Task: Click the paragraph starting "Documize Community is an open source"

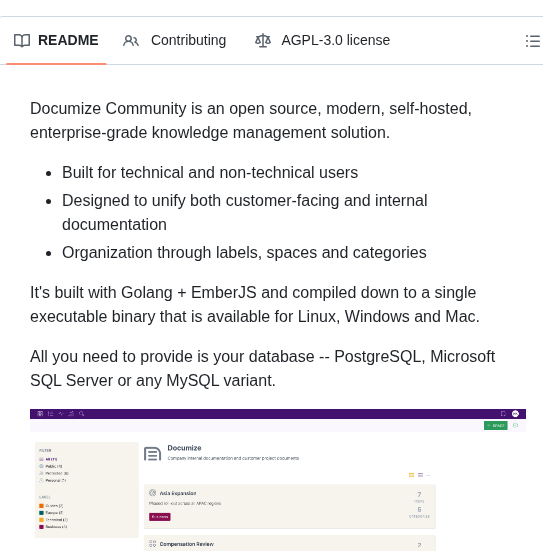Action: click(251, 121)
